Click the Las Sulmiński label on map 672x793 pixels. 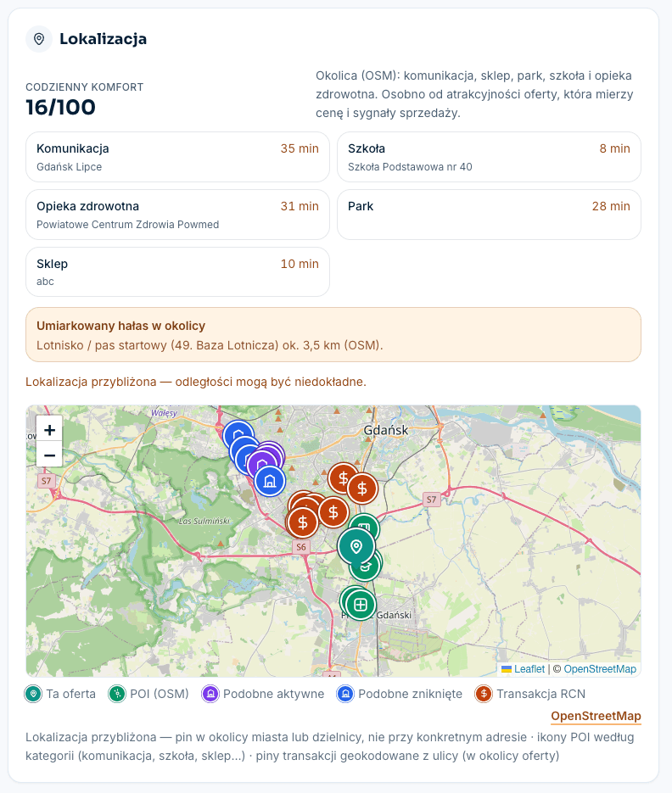point(204,521)
